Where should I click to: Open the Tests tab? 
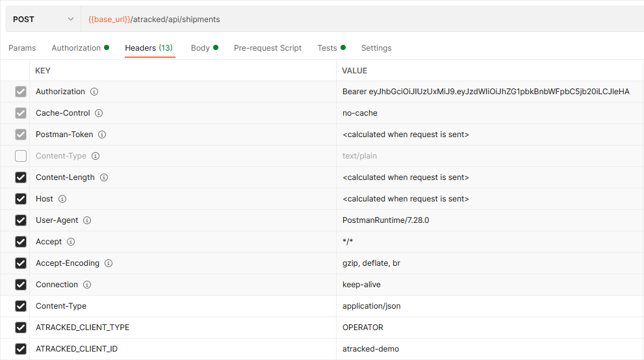[331, 48]
